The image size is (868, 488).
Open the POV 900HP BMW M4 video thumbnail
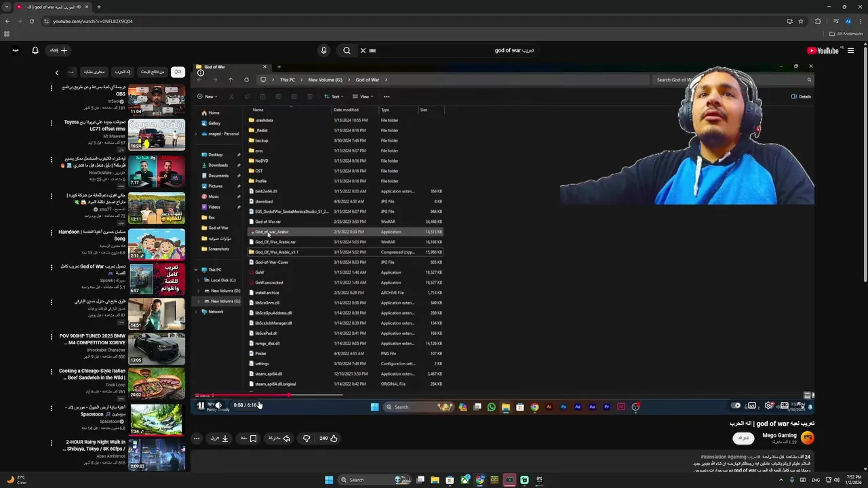pos(157,348)
